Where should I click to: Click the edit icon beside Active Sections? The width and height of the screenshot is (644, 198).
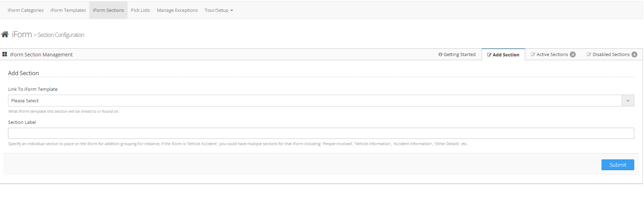click(533, 55)
